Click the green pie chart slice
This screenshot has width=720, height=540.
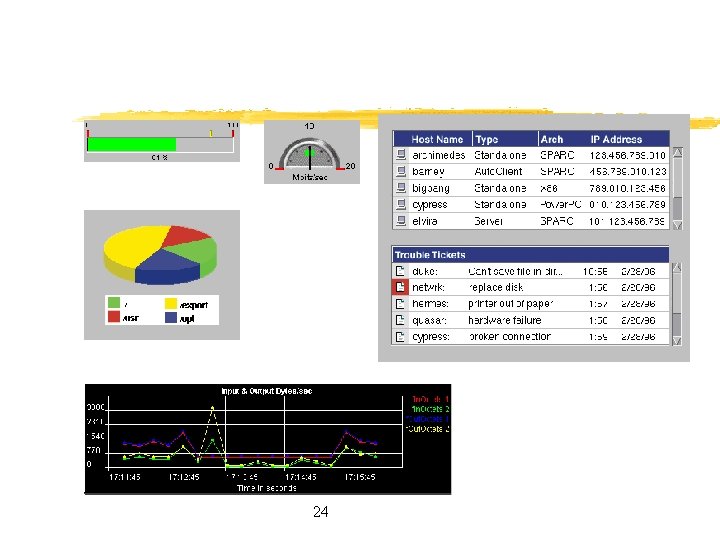[x=197, y=250]
